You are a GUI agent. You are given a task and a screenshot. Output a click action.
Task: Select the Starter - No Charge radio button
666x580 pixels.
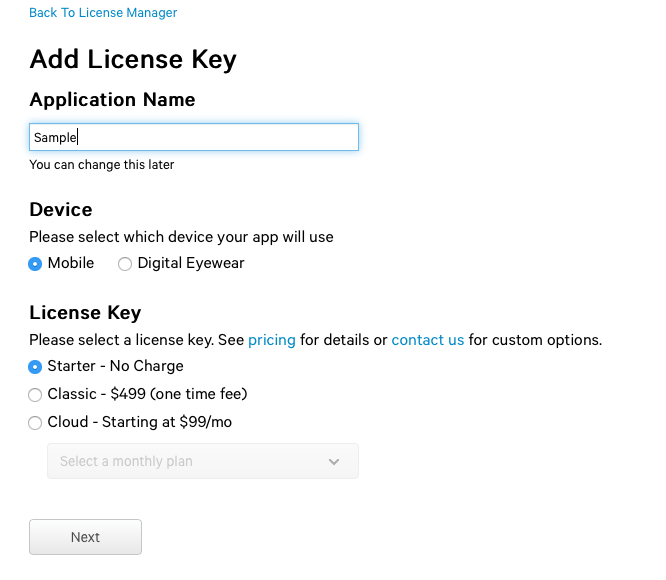(36, 367)
